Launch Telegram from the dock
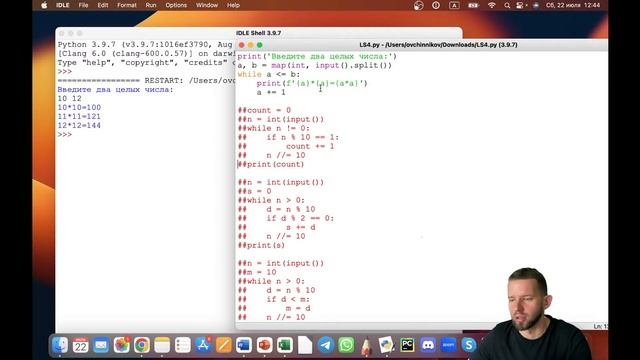The height and width of the screenshot is (360, 640). coord(325,345)
